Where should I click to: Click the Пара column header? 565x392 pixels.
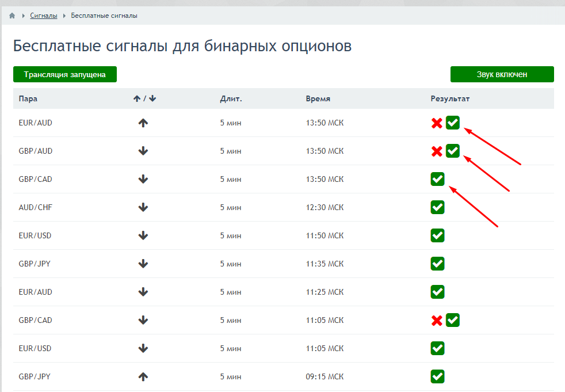[28, 98]
